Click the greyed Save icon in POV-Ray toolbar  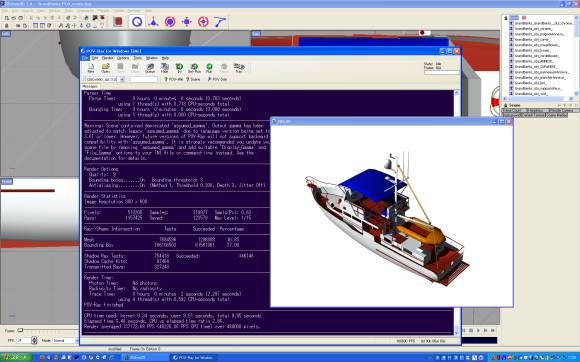tap(120, 68)
